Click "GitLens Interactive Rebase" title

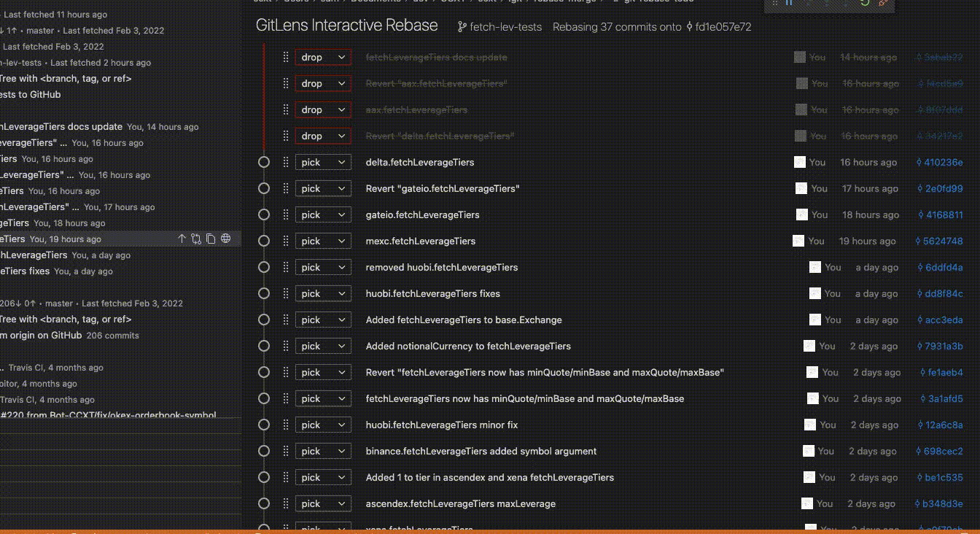(347, 26)
